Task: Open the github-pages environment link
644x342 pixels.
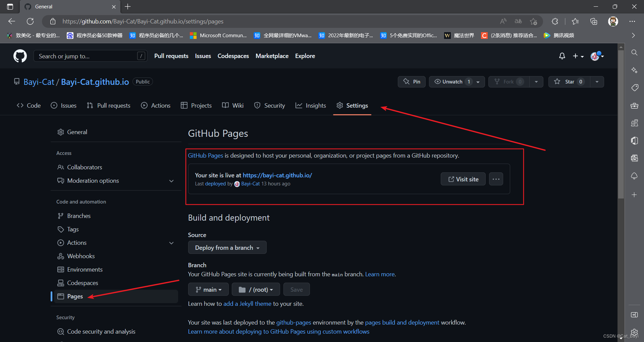Action: pos(294,323)
